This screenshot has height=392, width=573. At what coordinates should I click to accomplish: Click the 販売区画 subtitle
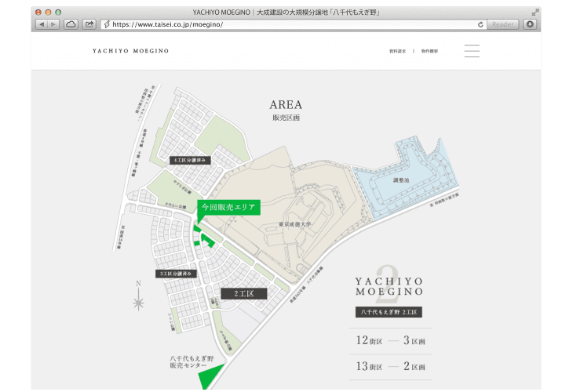(286, 118)
